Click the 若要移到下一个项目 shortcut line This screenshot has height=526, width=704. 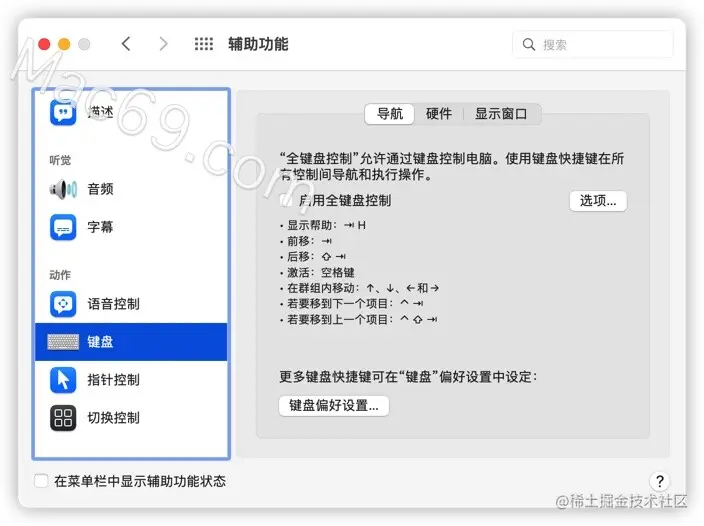coord(352,304)
